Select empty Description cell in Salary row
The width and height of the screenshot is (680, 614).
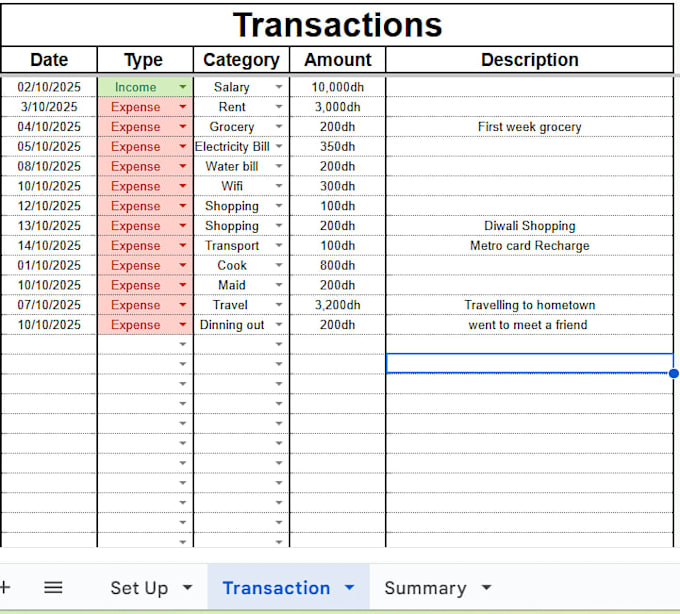tap(530, 87)
